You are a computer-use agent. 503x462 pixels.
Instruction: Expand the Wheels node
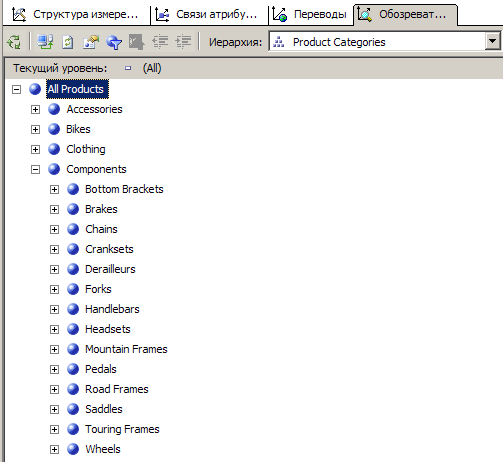[54, 449]
